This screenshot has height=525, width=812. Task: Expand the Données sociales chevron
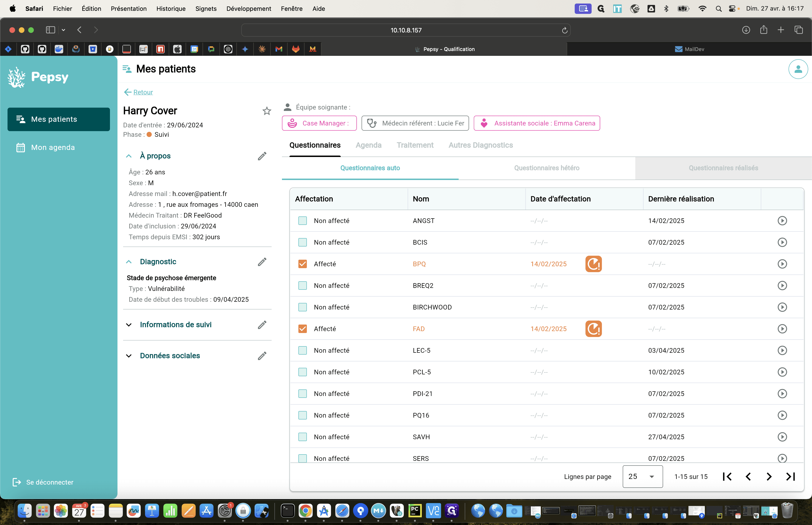[129, 356]
